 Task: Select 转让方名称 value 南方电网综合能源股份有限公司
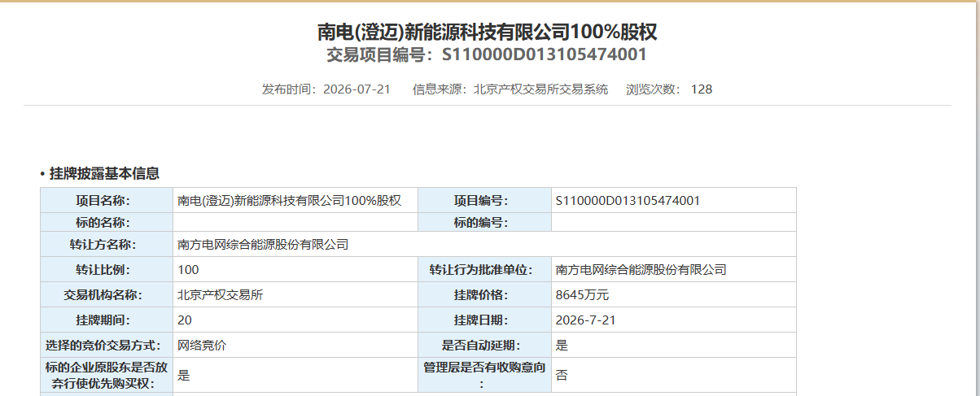pyautogui.click(x=263, y=245)
